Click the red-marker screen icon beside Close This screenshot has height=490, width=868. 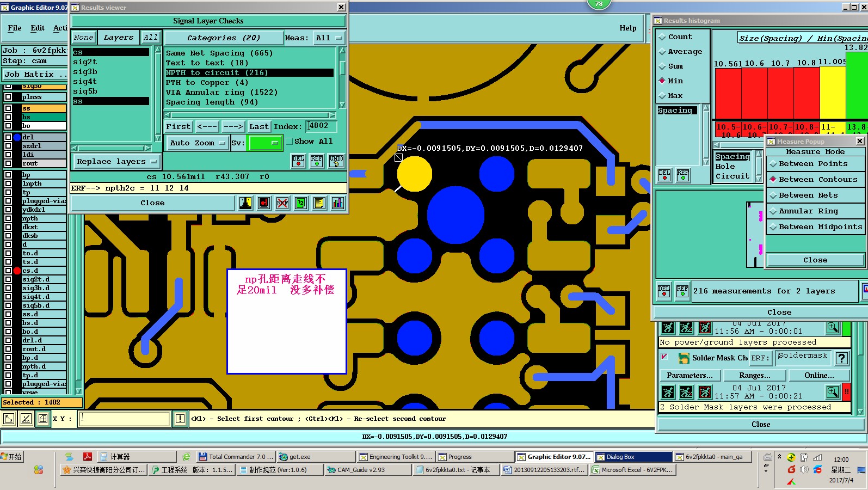(x=264, y=203)
